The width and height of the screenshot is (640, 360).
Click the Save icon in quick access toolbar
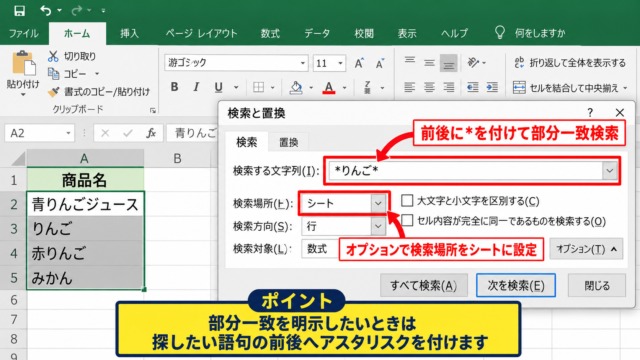[x=19, y=10]
